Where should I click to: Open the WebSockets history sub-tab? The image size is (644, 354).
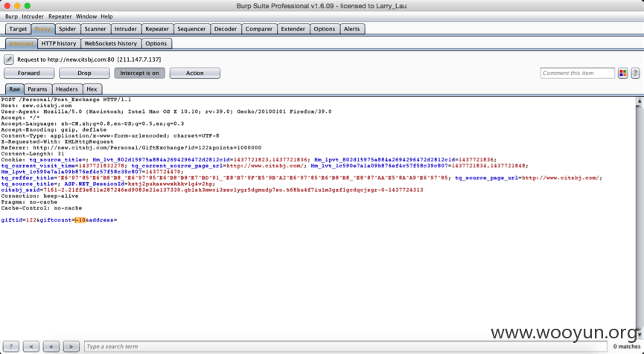tap(110, 43)
